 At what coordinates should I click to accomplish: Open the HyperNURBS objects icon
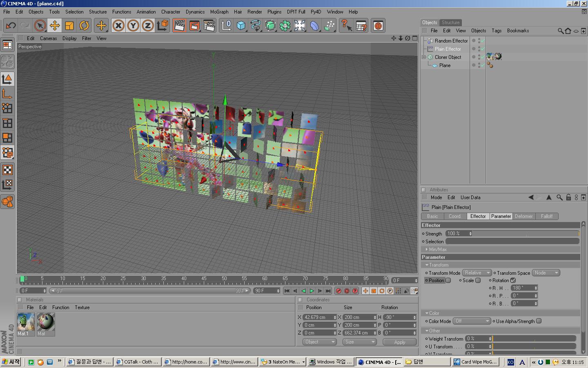(270, 25)
